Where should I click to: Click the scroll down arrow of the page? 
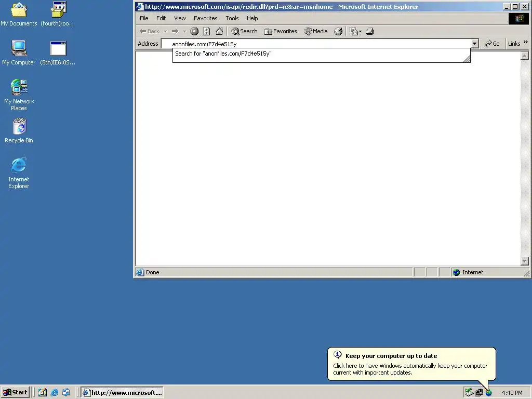coord(525,261)
